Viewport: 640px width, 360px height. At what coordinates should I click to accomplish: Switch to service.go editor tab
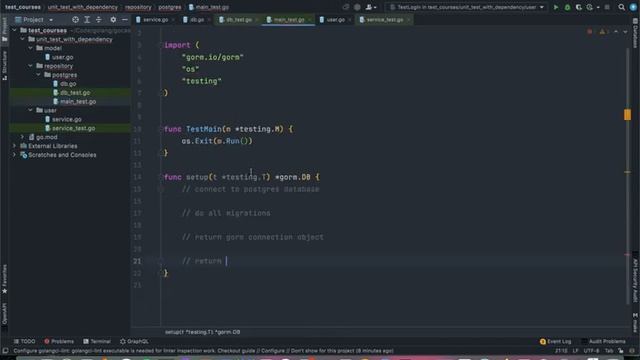tap(155, 20)
